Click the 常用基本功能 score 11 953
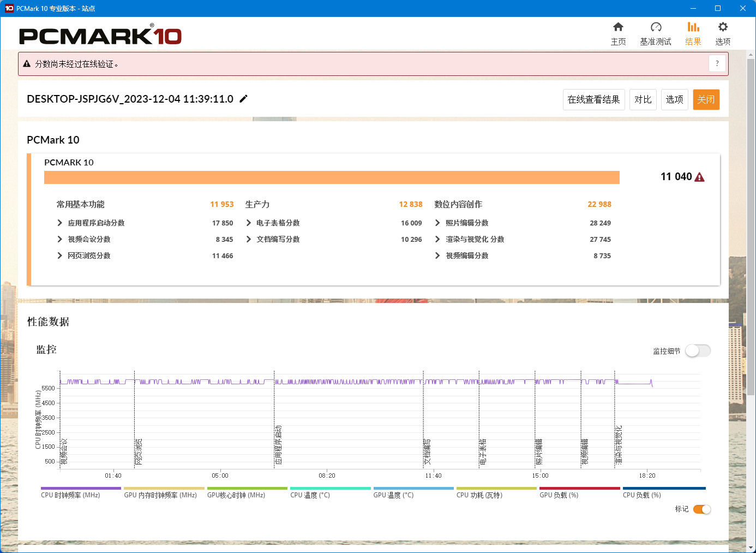 [222, 204]
